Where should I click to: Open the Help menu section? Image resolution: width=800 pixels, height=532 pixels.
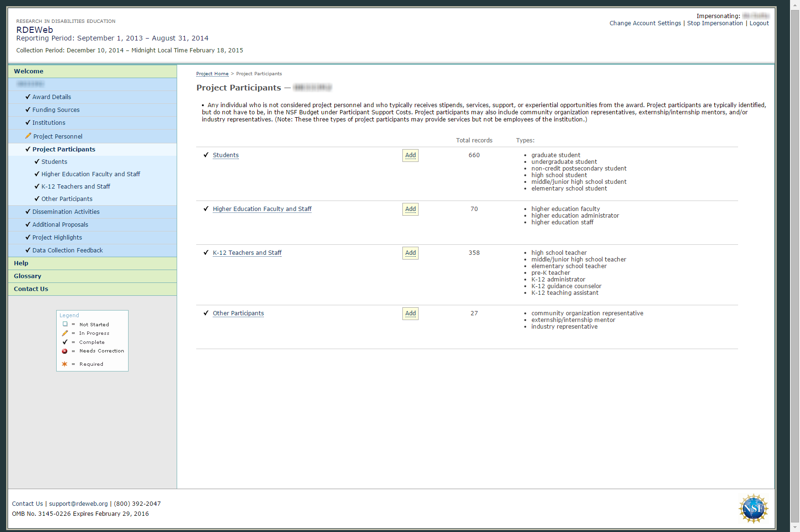click(92, 263)
